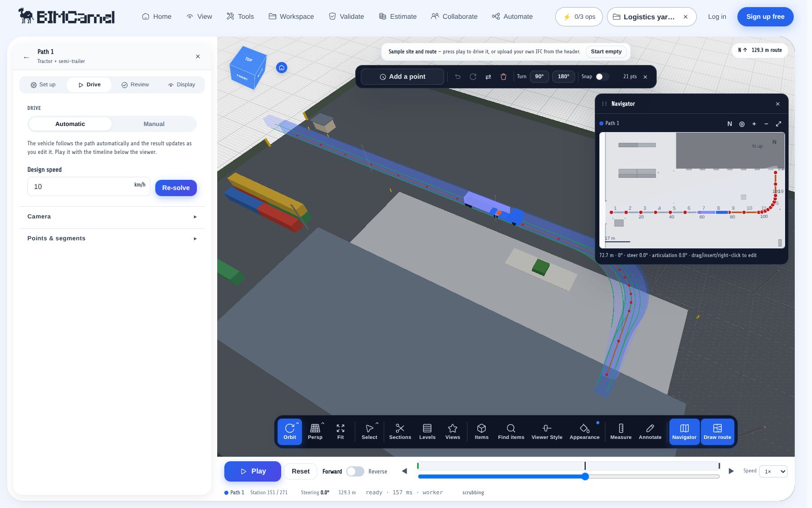Click the timeline scrub slider handle
The image size is (812, 508).
[585, 477]
